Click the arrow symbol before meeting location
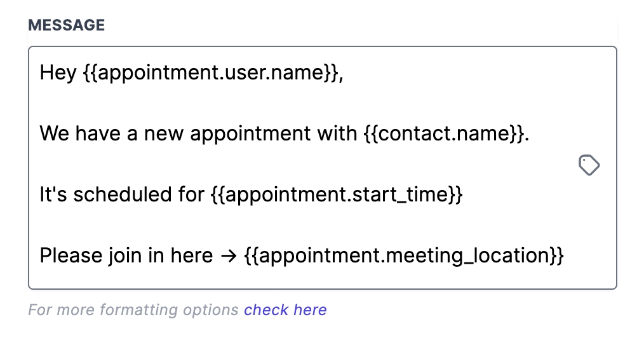 point(228,256)
